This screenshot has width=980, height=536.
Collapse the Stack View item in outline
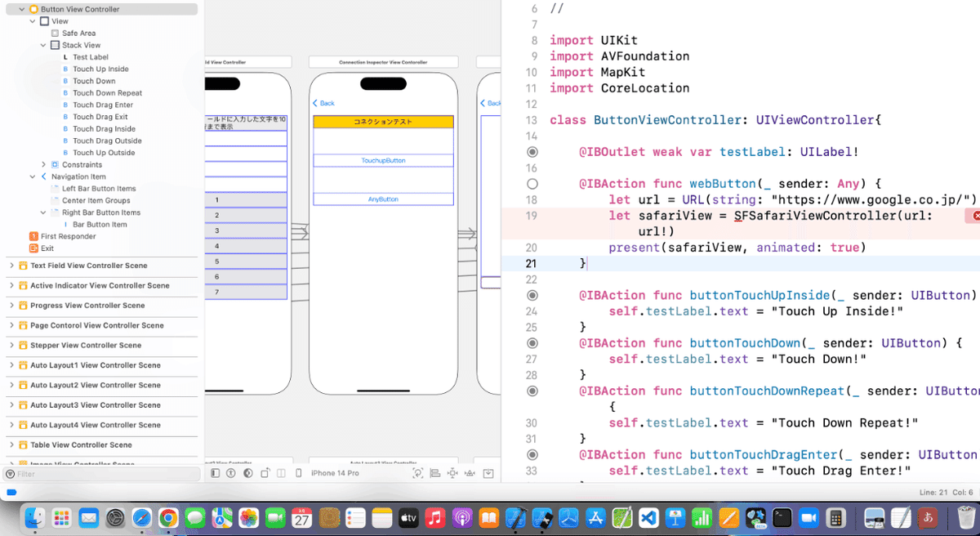43,45
